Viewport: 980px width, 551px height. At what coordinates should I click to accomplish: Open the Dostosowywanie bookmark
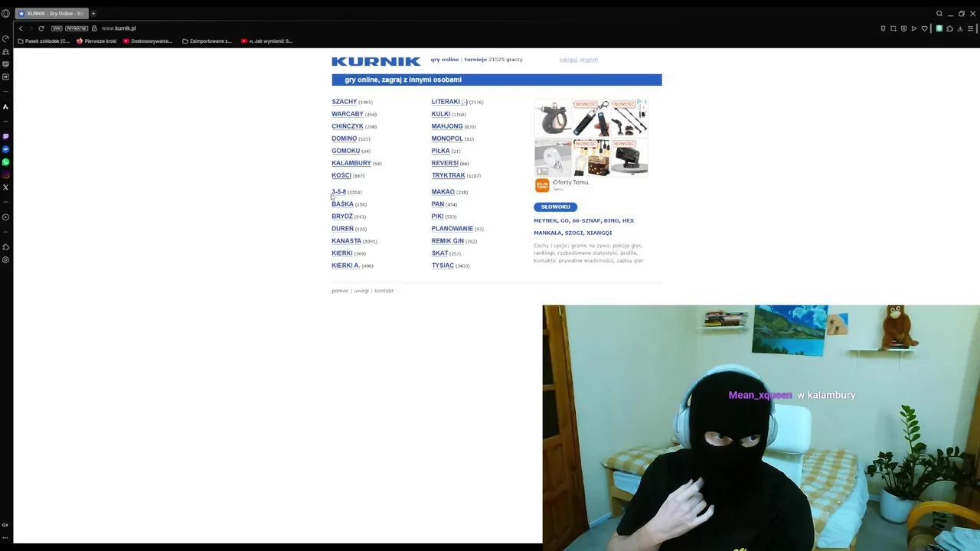[x=148, y=41]
